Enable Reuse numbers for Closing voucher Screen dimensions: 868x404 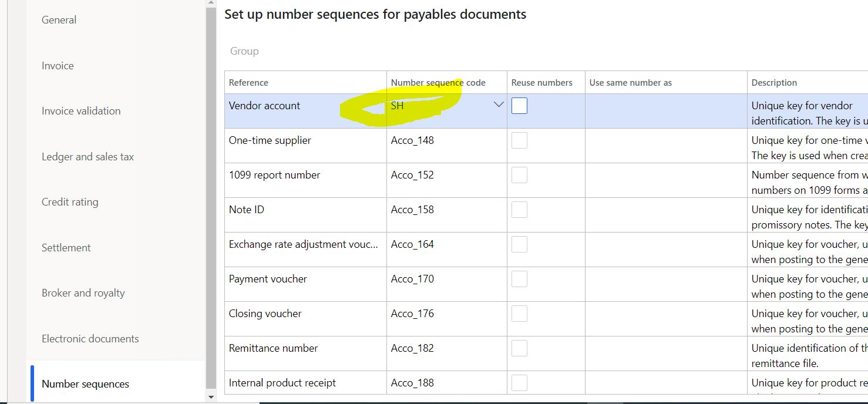click(519, 314)
